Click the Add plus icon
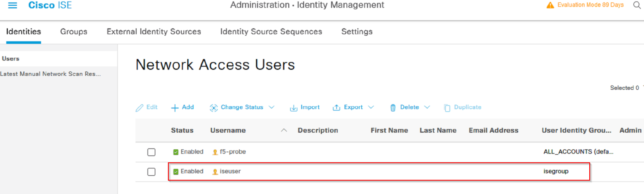644x194 pixels. point(175,108)
